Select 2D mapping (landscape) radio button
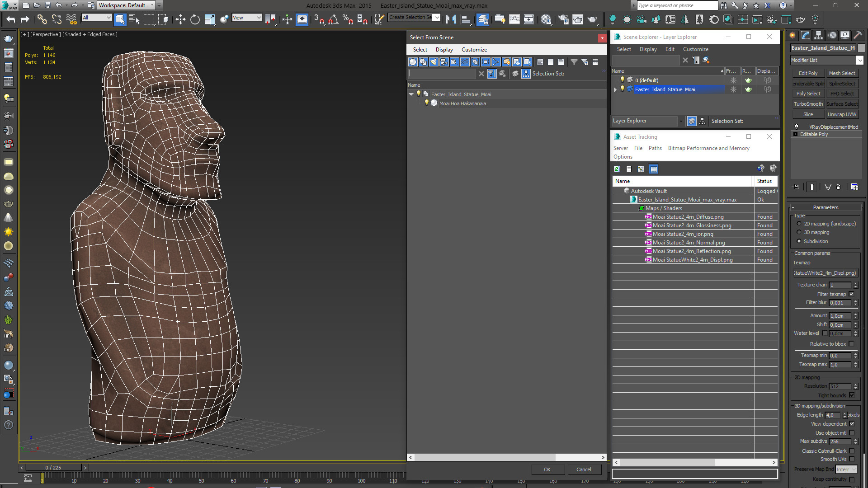Viewport: 868px width, 488px height. [799, 224]
